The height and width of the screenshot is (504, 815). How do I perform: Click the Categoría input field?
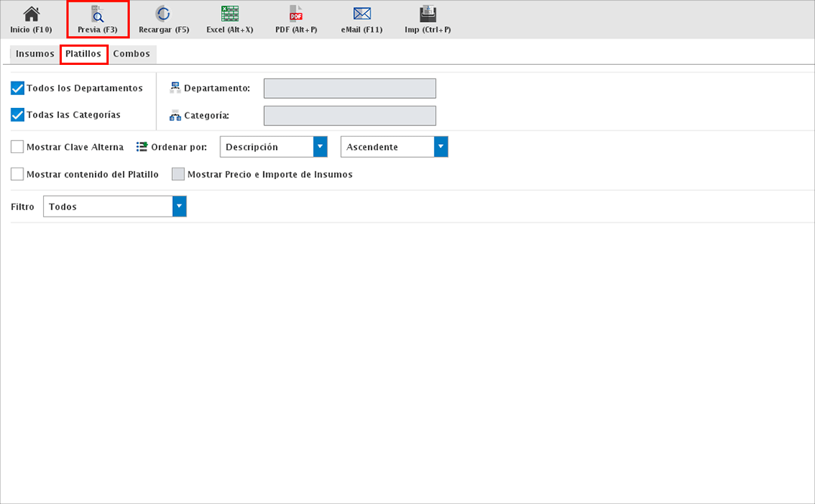pos(349,115)
